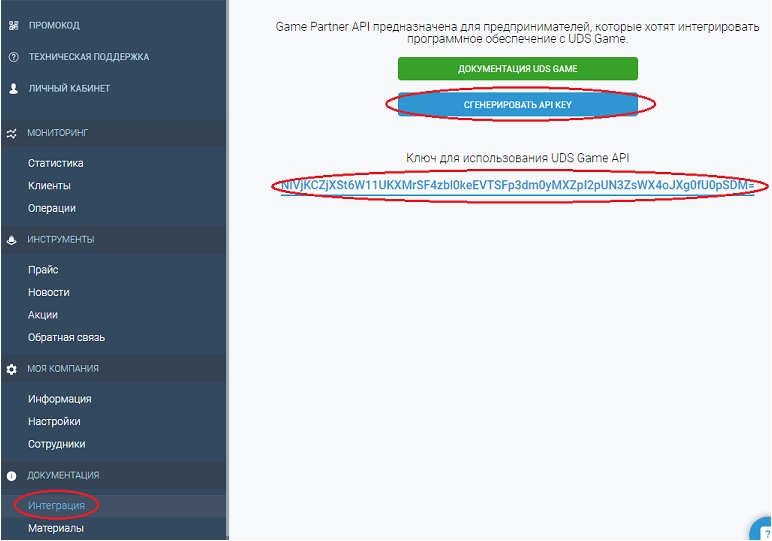Navigate to Обратная связь
Image resolution: width=772 pixels, height=541 pixels.
click(x=66, y=337)
